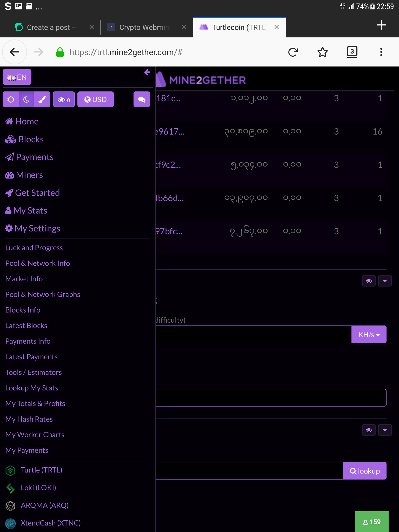Jump to Tools / Estimators section
This screenshot has width=399, height=532.
click(34, 372)
